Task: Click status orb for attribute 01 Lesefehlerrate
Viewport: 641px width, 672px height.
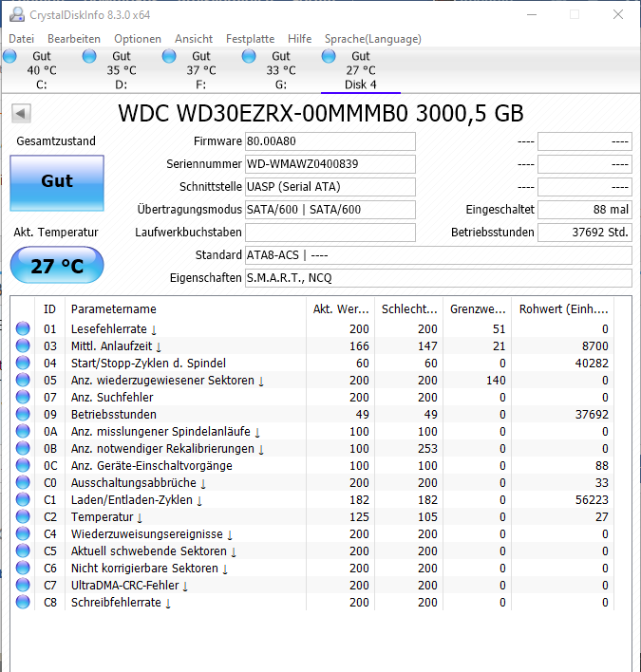Action: 23,328
